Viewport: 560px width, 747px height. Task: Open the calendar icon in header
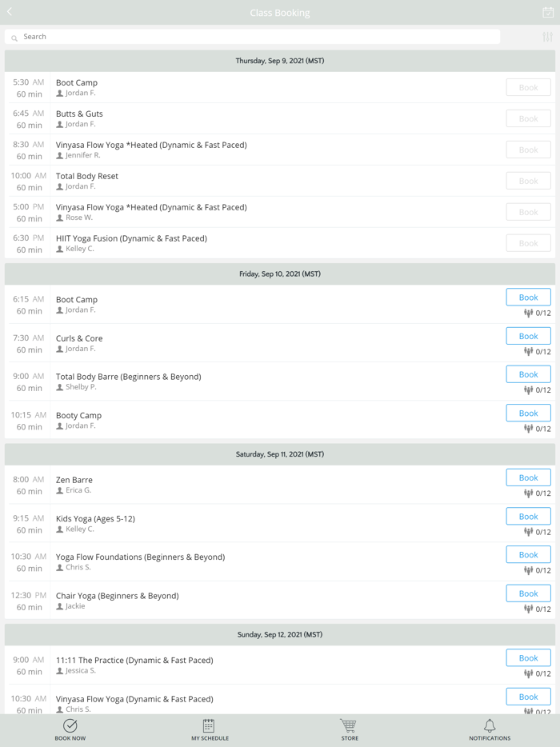pyautogui.click(x=548, y=12)
